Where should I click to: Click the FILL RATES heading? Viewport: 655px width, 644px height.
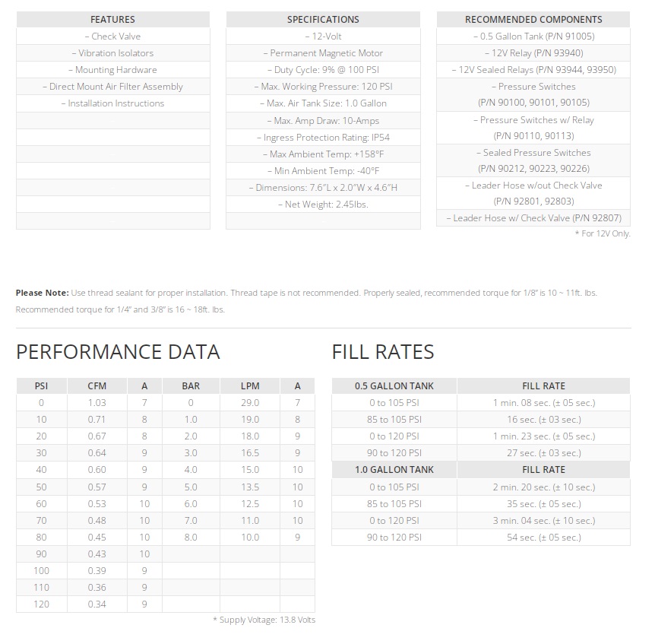(x=383, y=352)
